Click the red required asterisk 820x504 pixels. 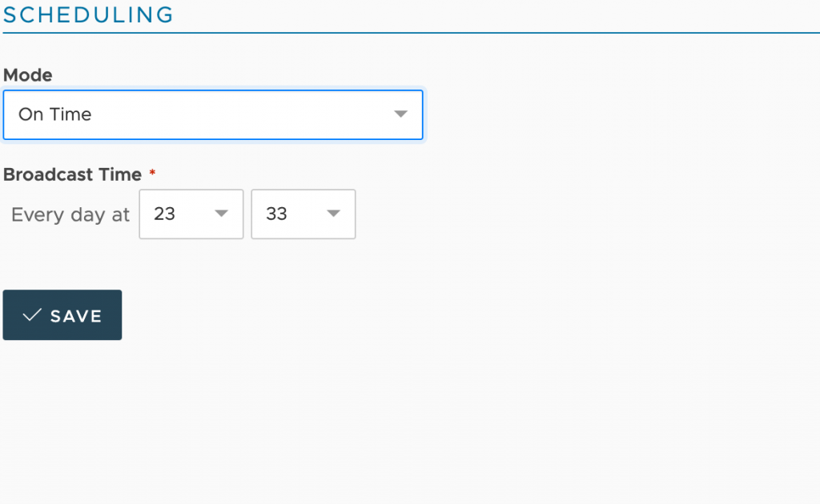pos(152,172)
